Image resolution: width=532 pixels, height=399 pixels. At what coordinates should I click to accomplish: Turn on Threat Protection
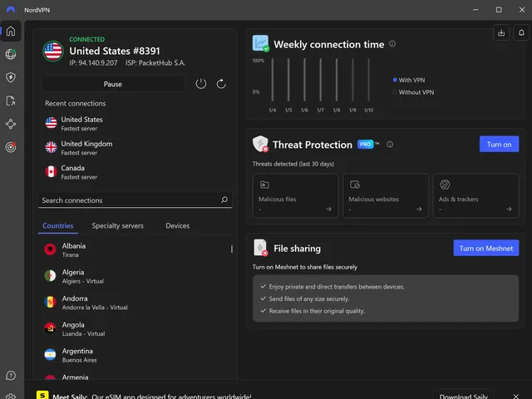point(499,144)
